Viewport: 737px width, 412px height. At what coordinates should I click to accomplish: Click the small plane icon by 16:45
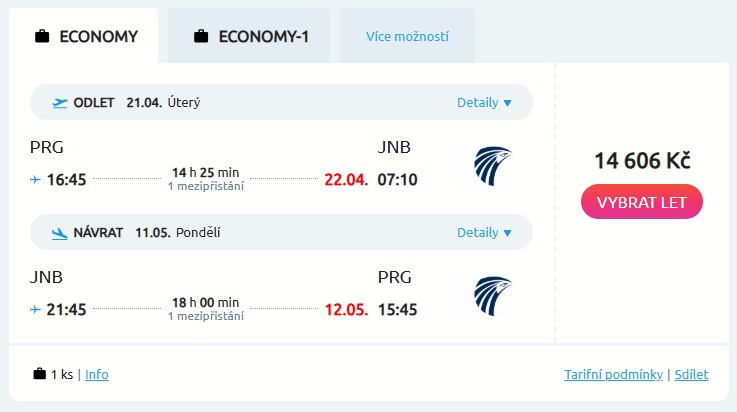[x=36, y=180]
